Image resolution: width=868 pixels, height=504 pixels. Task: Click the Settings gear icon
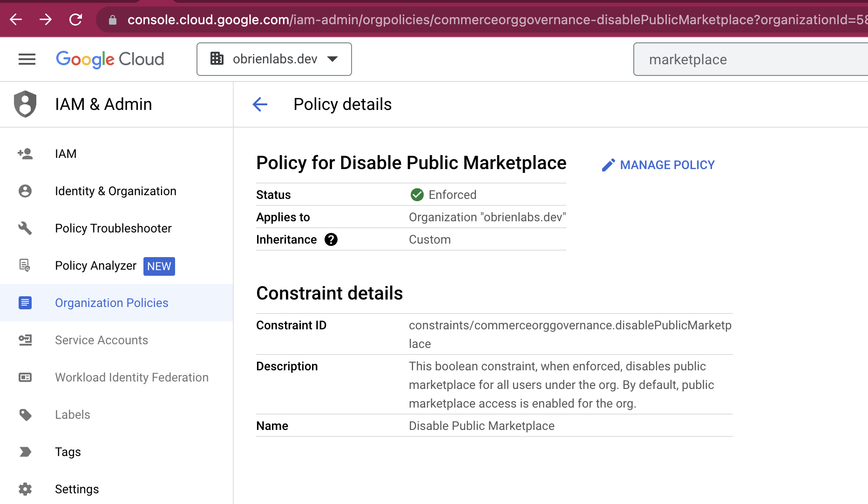(x=25, y=489)
